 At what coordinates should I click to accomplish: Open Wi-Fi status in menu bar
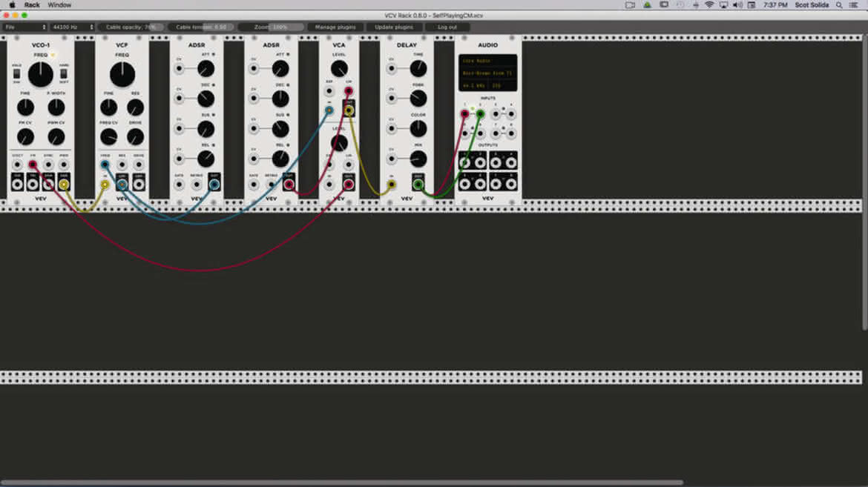(x=709, y=5)
